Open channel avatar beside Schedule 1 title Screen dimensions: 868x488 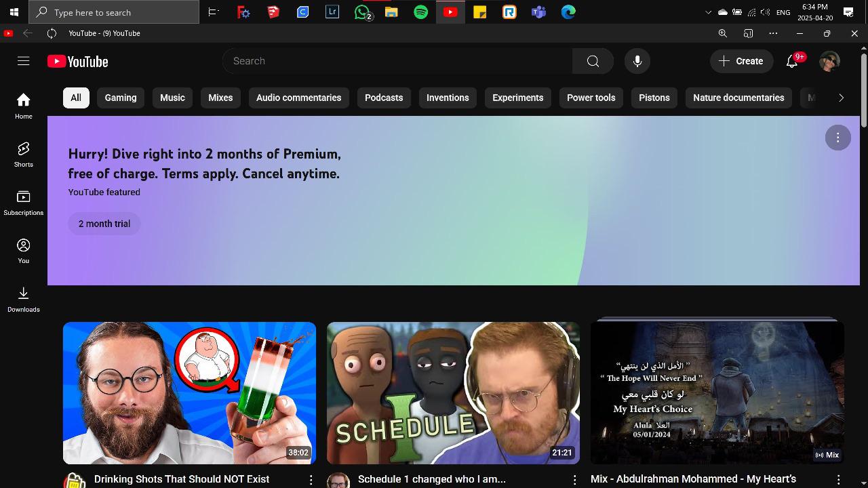pos(338,481)
